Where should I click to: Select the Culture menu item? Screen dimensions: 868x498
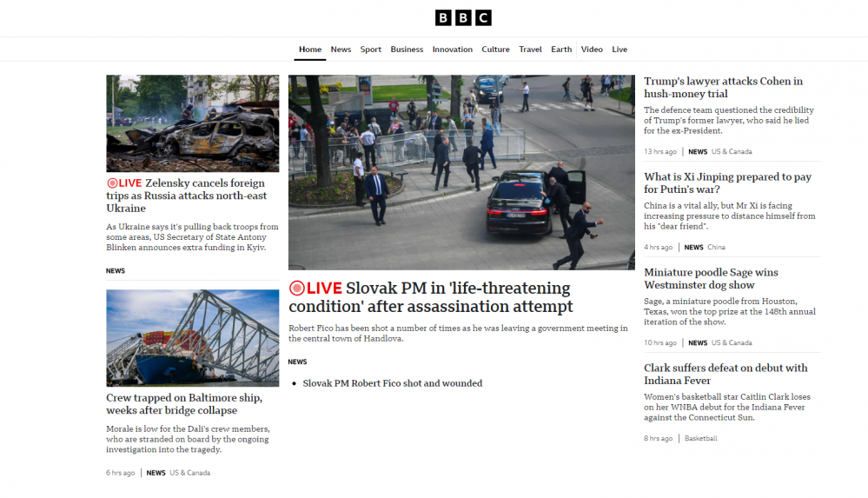495,50
